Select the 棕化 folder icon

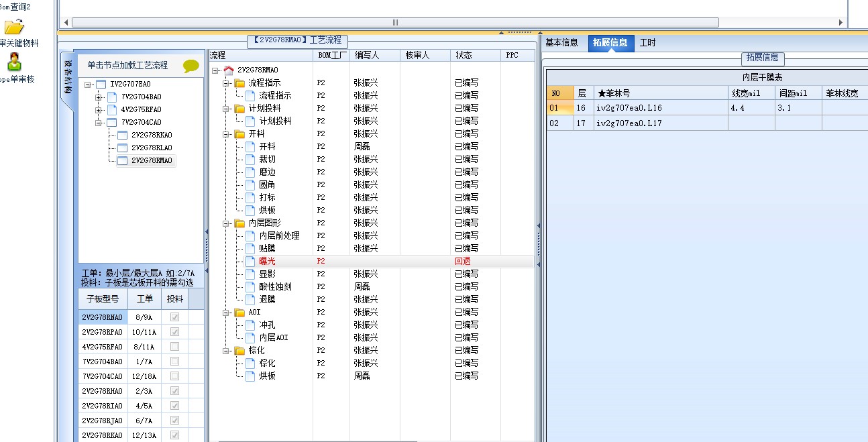click(239, 350)
